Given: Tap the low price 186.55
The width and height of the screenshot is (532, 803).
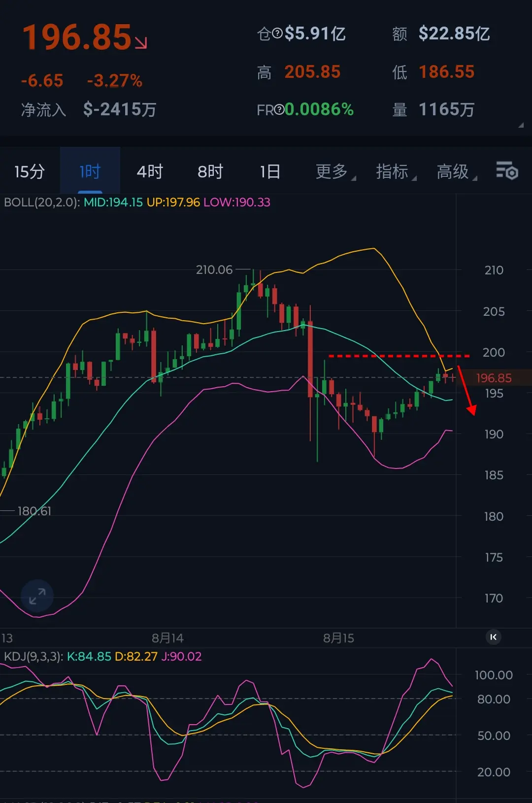Looking at the screenshot, I should (x=446, y=72).
